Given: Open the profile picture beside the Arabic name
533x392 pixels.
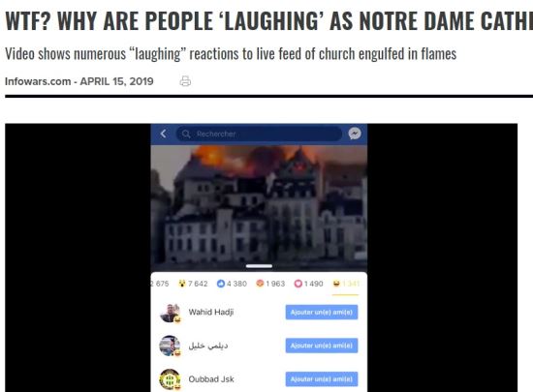Looking at the screenshot, I should point(170,346).
